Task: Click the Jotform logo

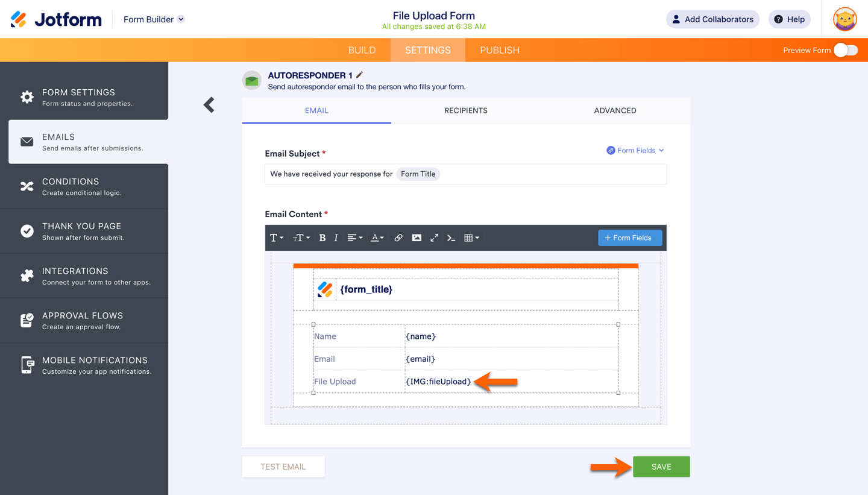Action: point(56,19)
